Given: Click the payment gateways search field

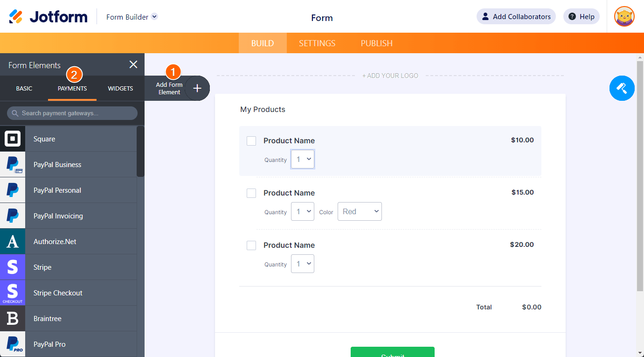Looking at the screenshot, I should coord(72,113).
